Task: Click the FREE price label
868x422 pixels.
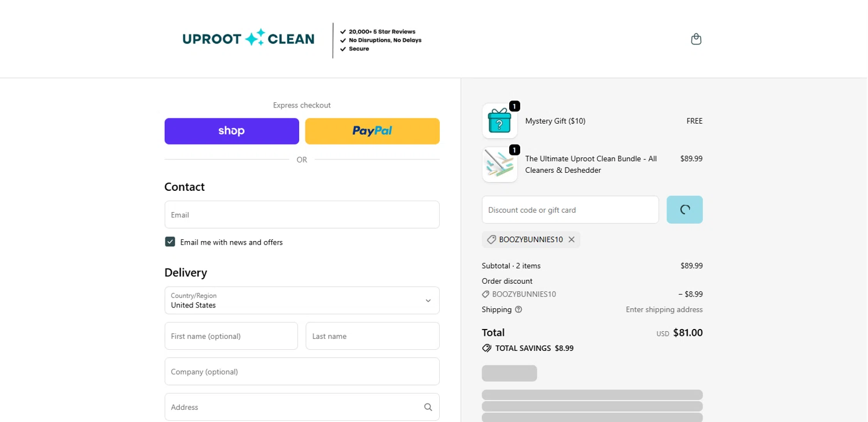Action: [x=694, y=121]
